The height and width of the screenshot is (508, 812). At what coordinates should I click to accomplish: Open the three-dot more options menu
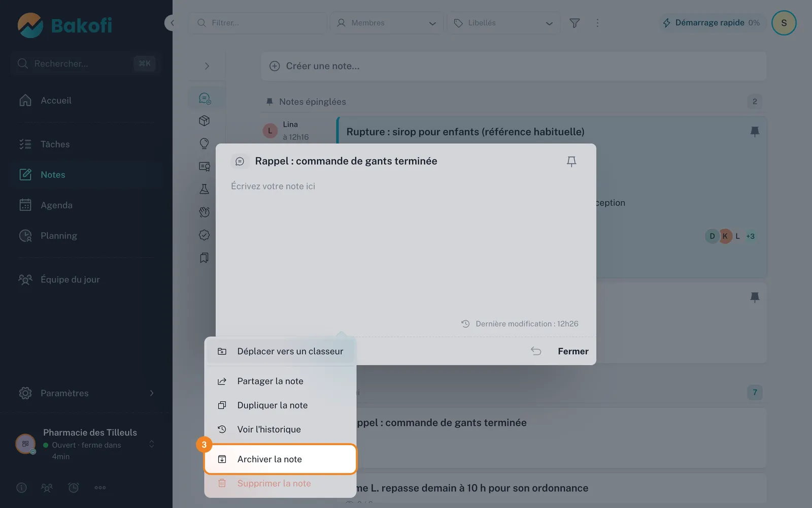[x=597, y=23]
